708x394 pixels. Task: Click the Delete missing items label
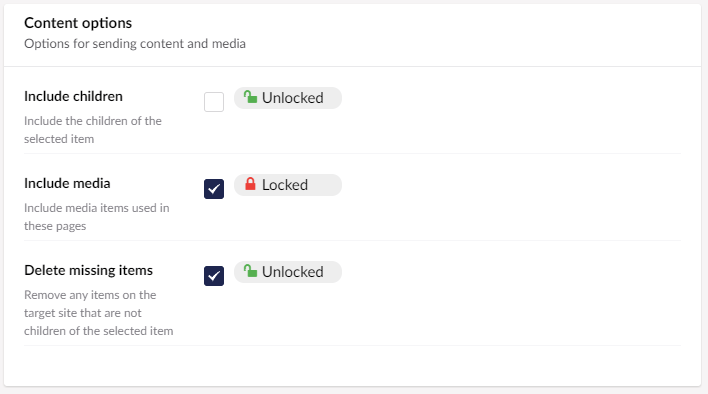pos(88,270)
